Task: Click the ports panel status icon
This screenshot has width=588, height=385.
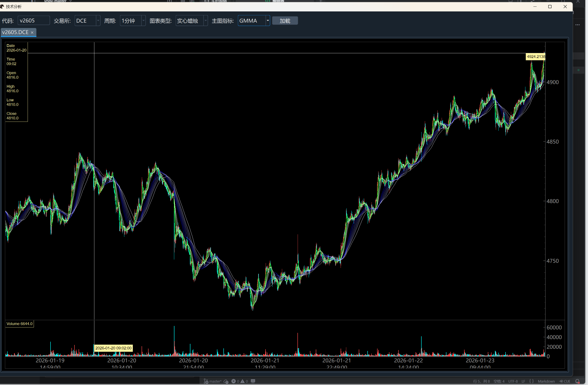Action: tap(253, 381)
